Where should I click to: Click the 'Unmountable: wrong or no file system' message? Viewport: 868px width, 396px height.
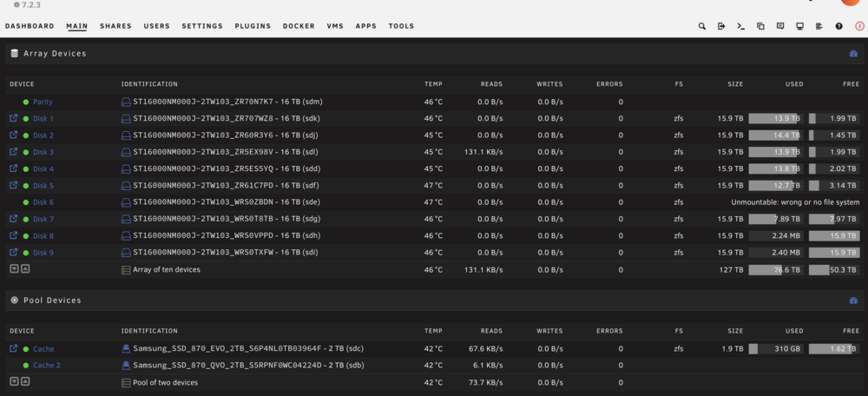(795, 202)
